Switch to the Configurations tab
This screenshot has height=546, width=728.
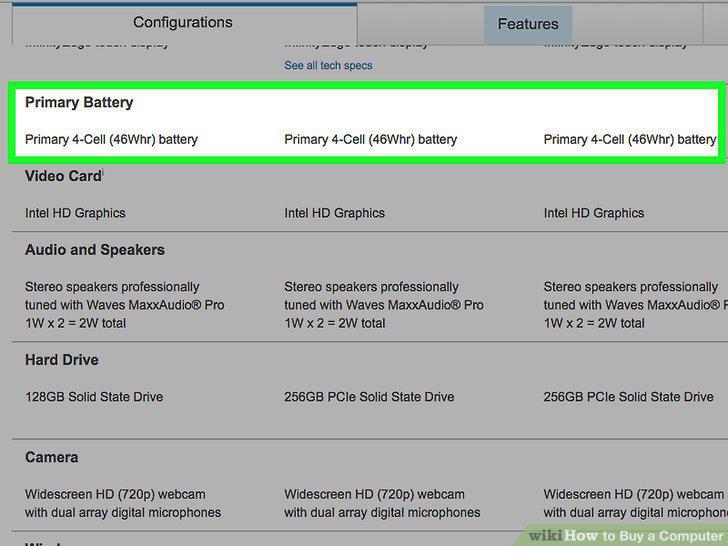pos(183,23)
